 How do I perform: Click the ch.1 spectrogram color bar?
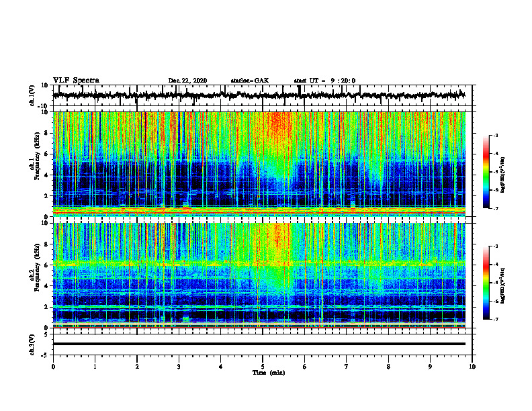point(486,172)
